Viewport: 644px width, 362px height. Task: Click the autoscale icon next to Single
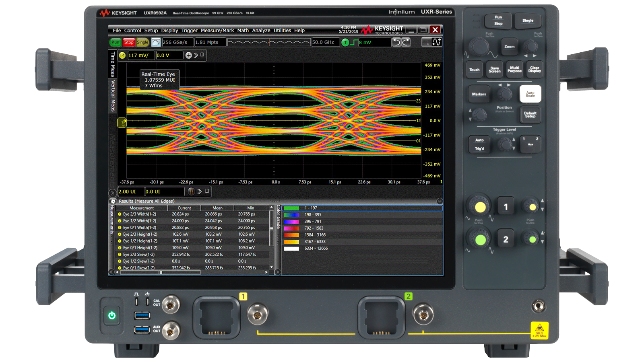[x=156, y=42]
